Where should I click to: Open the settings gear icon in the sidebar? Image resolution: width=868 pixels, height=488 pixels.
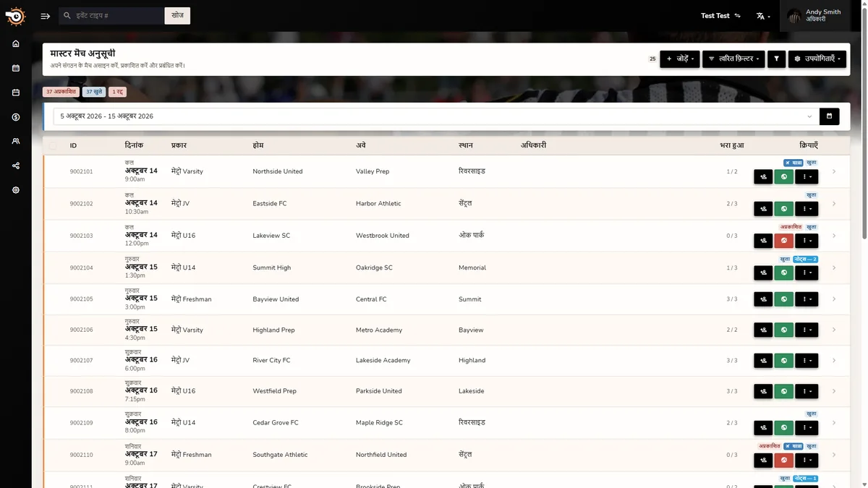(16, 190)
